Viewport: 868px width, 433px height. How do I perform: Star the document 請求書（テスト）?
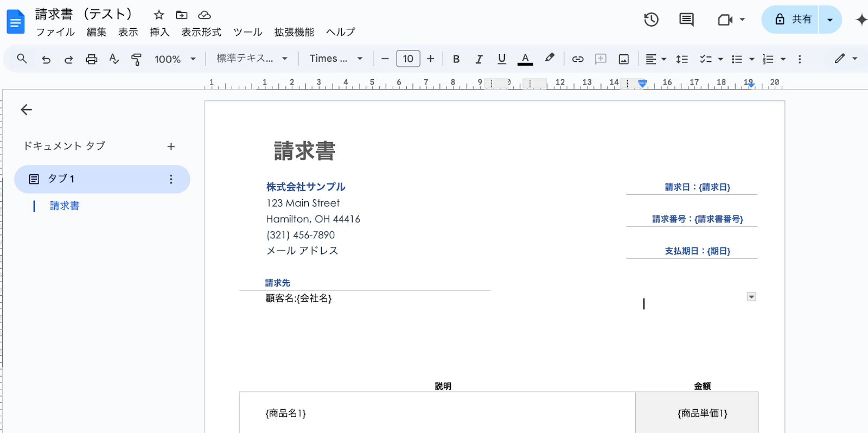pyautogui.click(x=159, y=15)
